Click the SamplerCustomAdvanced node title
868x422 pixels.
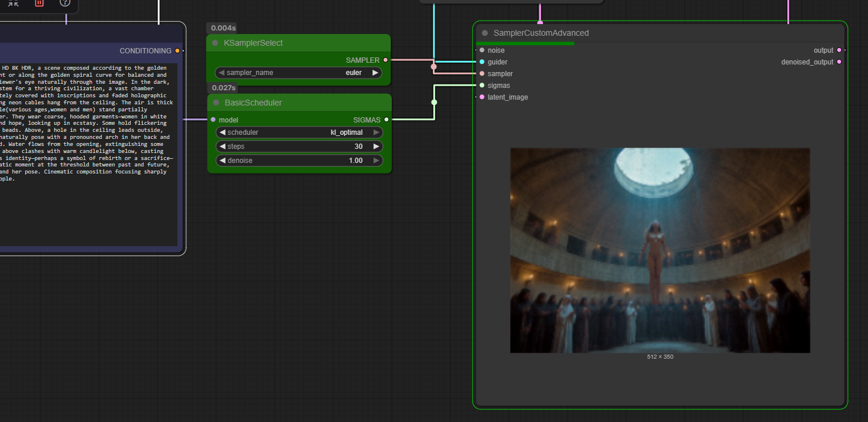(x=541, y=33)
